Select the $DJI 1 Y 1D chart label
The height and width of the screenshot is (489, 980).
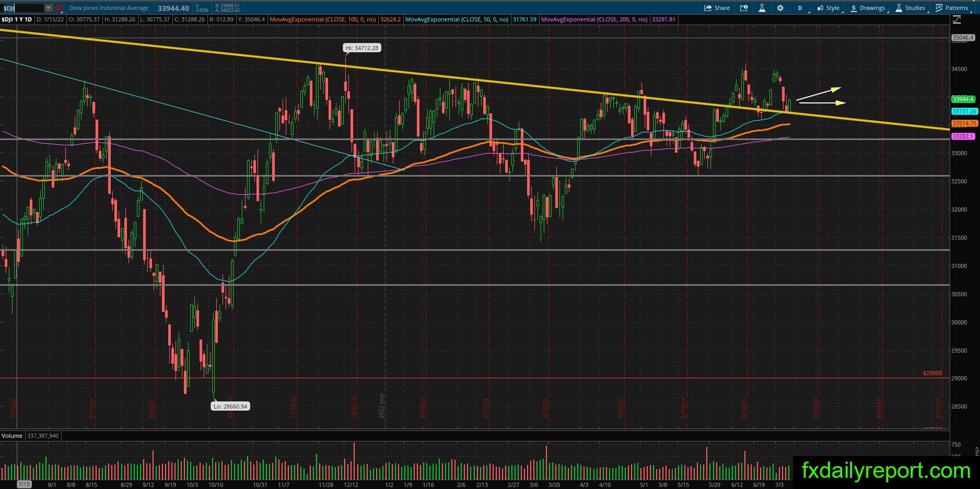[17, 19]
